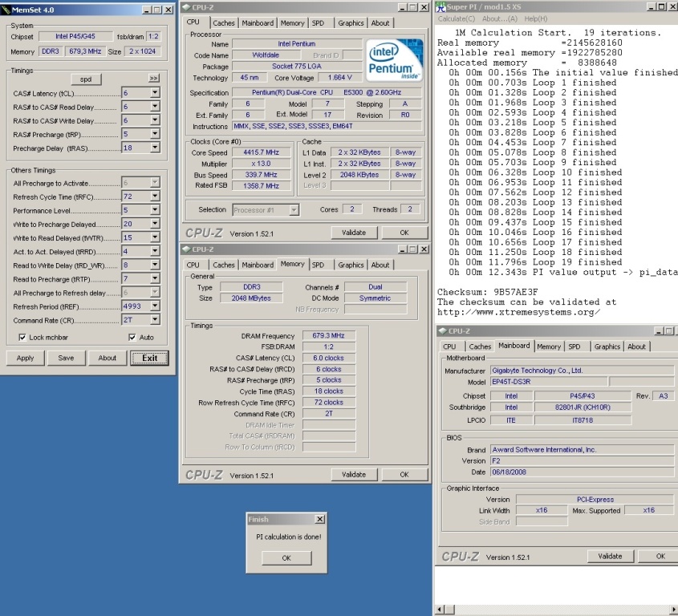Click the Super PI title bar icon
This screenshot has height=616, width=678.
coord(440,6)
